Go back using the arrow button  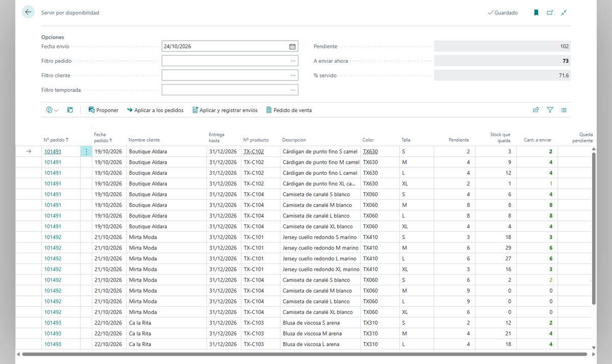pos(28,12)
